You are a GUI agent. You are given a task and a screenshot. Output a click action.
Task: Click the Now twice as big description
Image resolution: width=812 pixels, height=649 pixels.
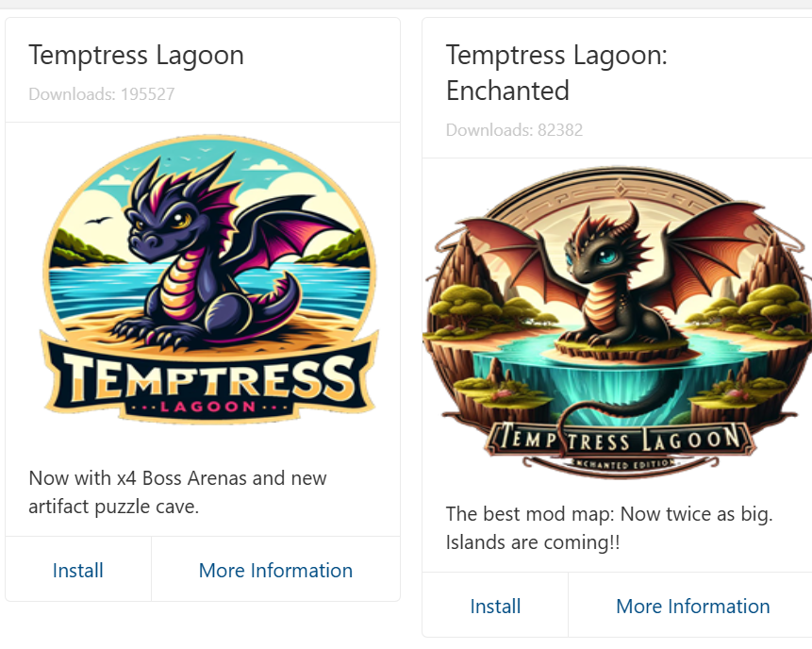[609, 528]
